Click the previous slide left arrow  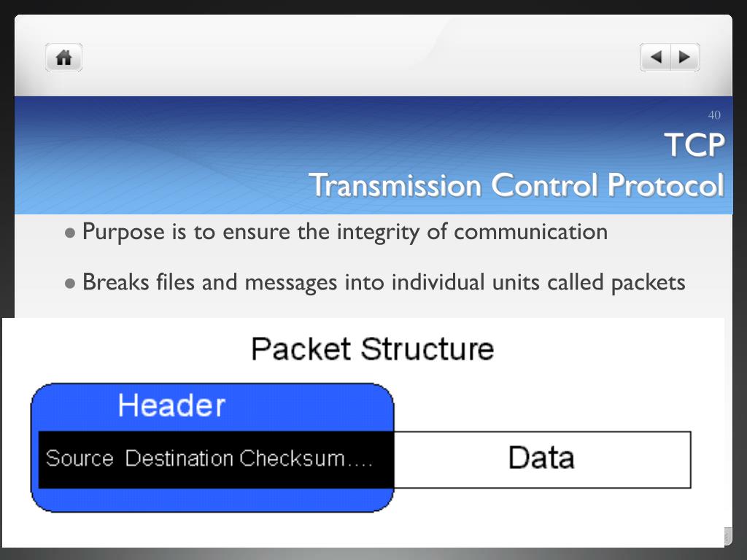click(x=656, y=57)
